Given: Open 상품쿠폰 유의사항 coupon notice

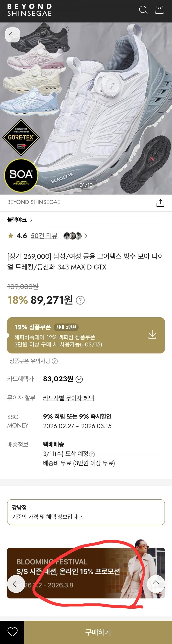Looking at the screenshot, I should [33, 361].
